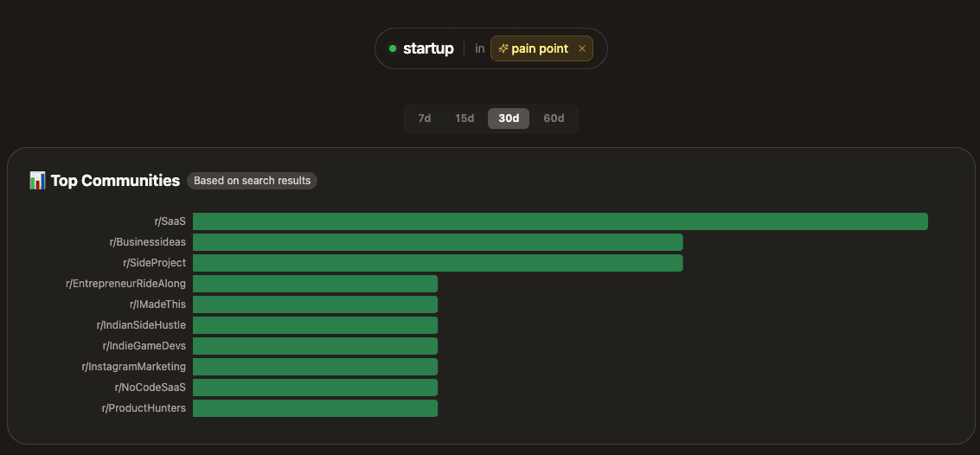Open the r/Businessideas community label
Screen dimensions: 980x455
(x=148, y=242)
